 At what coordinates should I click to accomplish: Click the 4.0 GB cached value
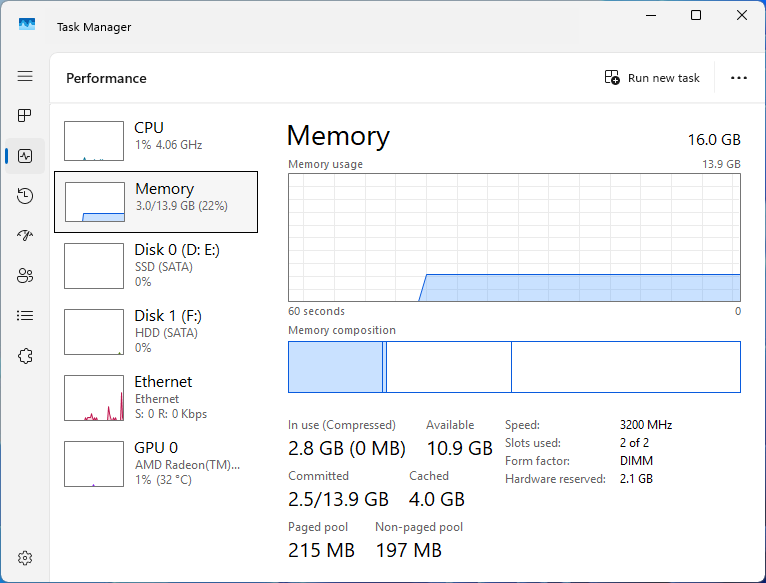[x=437, y=499]
